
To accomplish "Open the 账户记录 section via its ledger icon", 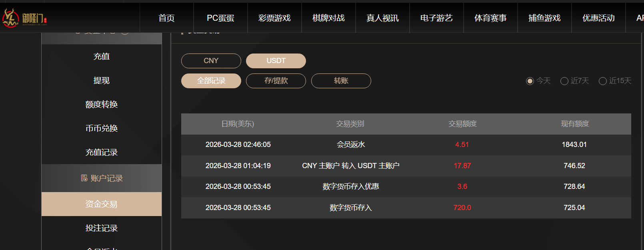I will coord(83,179).
